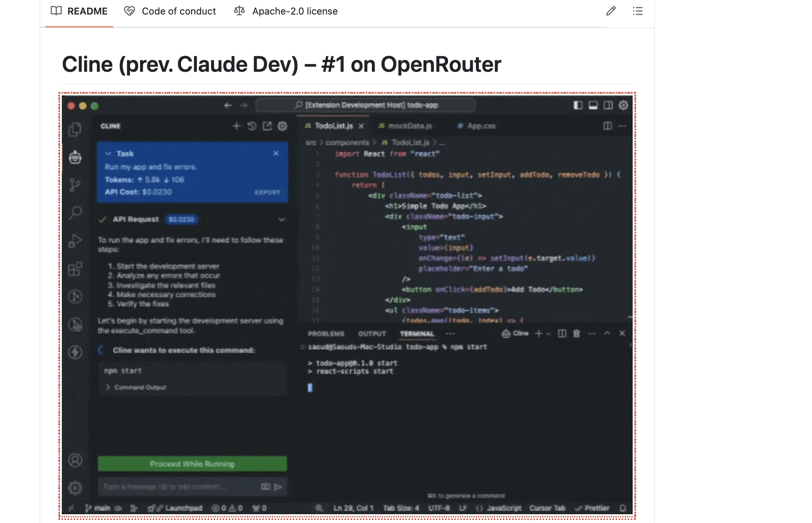Close the Task card with X
Screen dimensions: 812x523
pyautogui.click(x=276, y=153)
